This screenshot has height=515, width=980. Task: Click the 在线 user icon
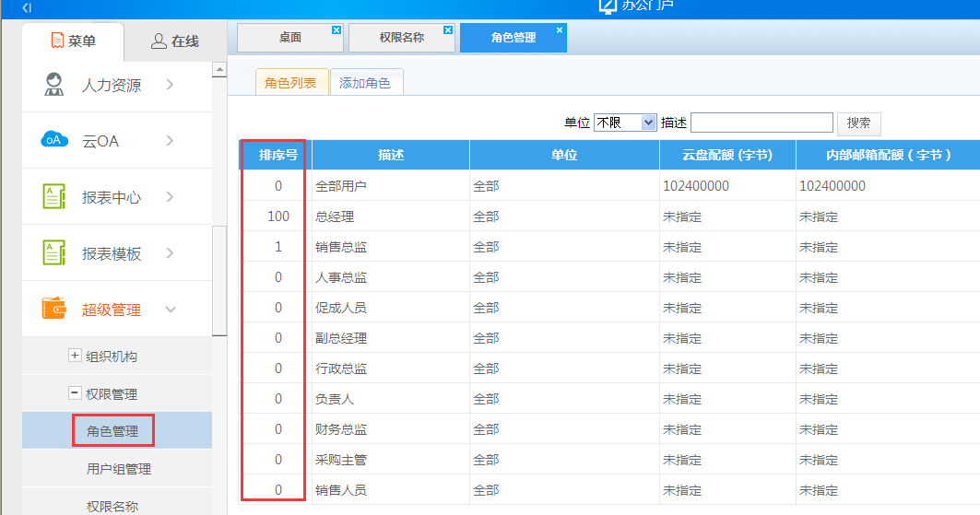coord(159,41)
